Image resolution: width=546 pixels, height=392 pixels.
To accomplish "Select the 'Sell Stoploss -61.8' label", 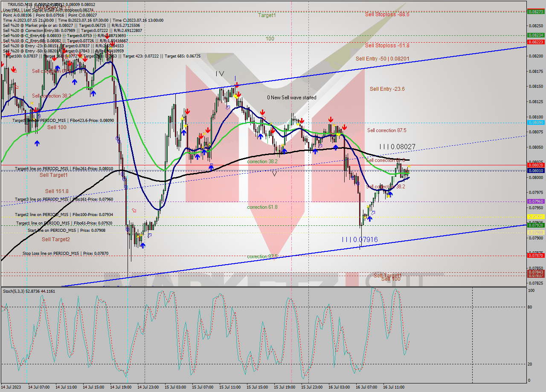I will [387, 45].
